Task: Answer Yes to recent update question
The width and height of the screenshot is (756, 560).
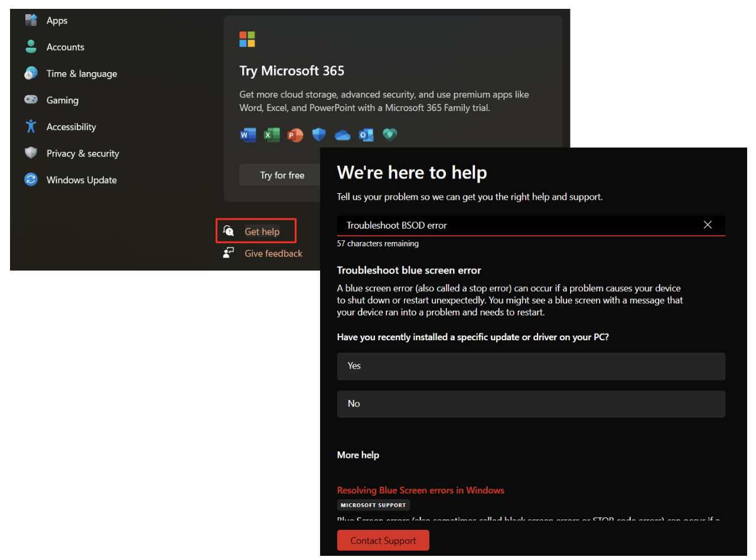Action: click(530, 366)
